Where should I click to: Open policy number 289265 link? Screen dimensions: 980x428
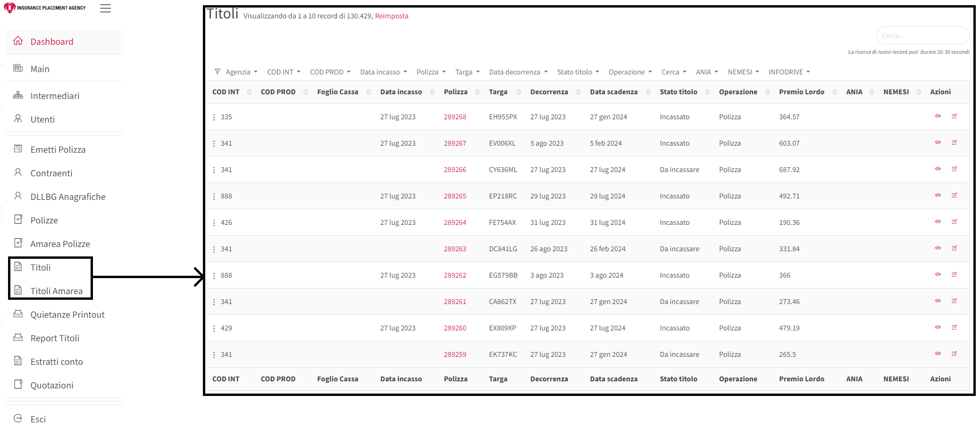[454, 196]
